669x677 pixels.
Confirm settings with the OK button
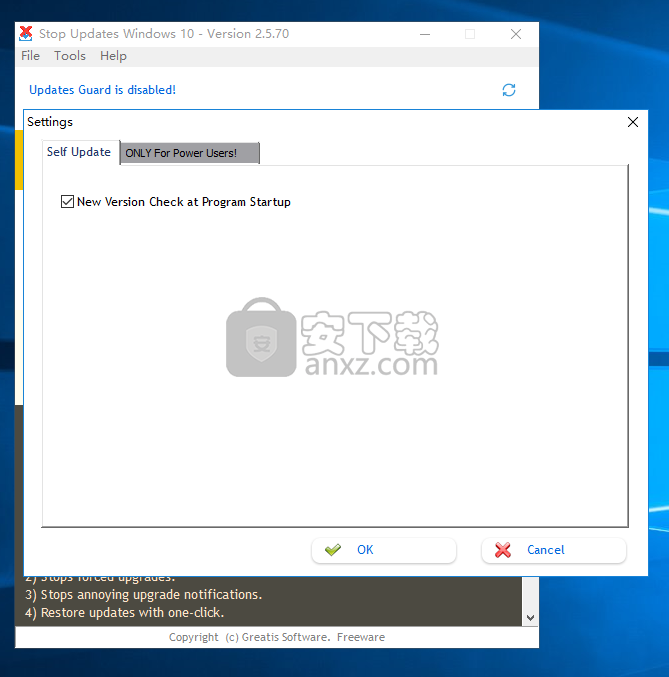point(384,550)
